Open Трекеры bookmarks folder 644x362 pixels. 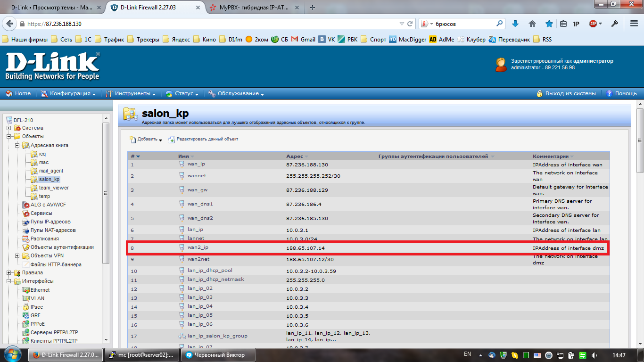tap(143, 40)
